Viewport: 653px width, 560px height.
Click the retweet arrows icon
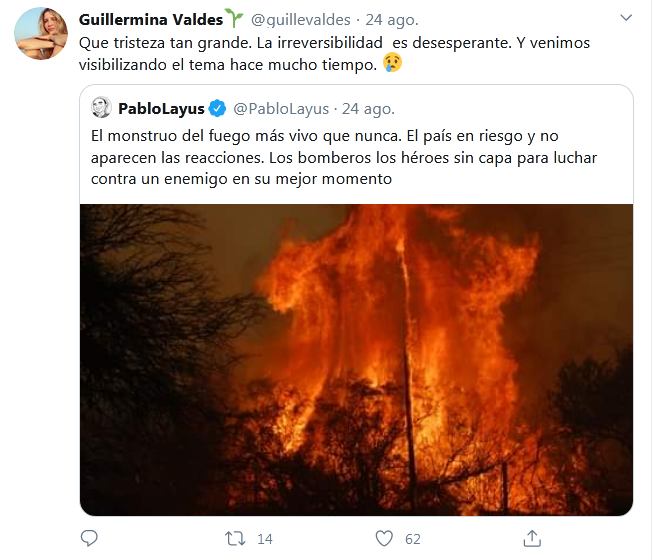(x=235, y=538)
